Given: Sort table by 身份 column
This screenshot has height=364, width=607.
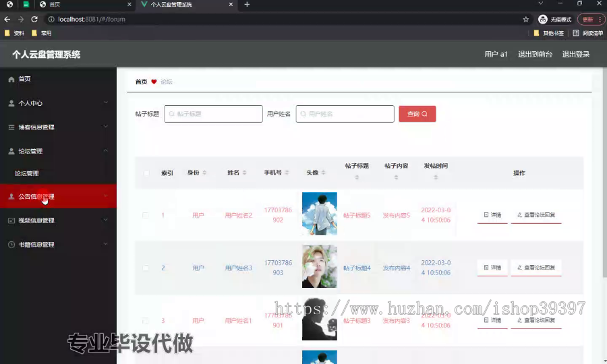Looking at the screenshot, I should coord(204,173).
